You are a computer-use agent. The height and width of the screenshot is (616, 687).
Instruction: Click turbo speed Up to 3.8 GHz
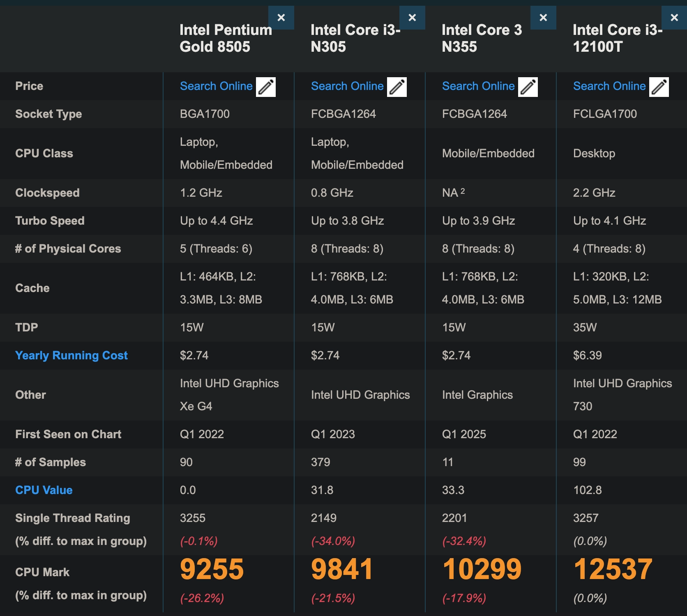[347, 221]
